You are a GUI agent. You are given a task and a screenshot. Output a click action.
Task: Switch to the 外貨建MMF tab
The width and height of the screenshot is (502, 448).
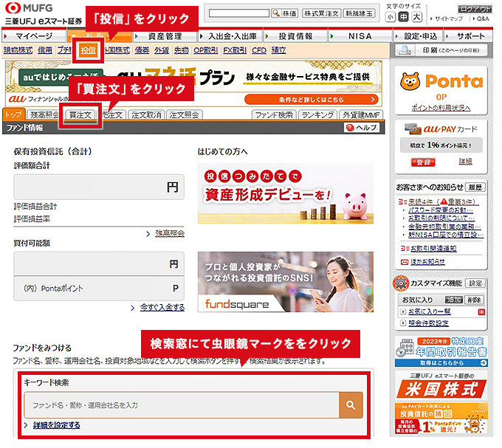pos(361,114)
